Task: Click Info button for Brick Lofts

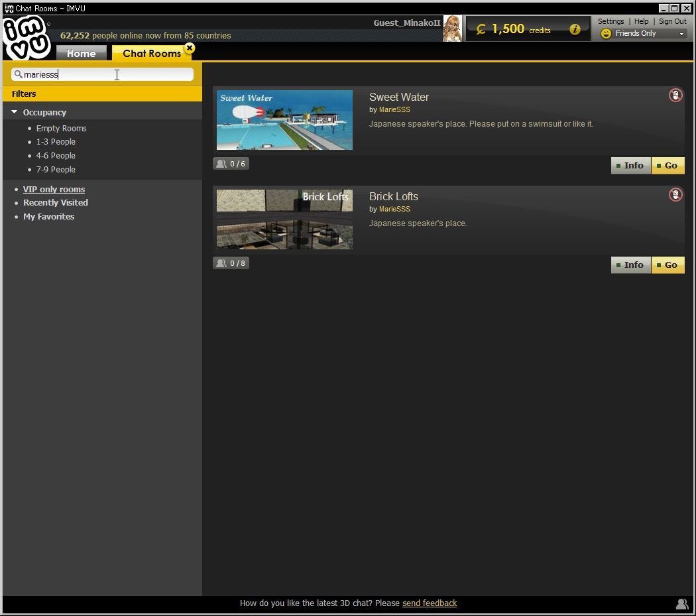Action: tap(631, 265)
